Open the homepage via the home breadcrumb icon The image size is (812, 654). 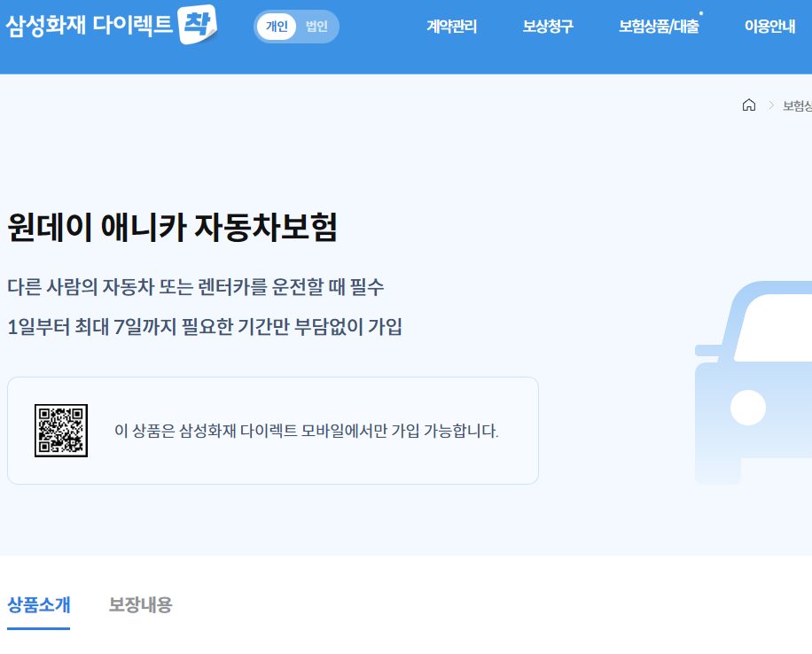(x=748, y=105)
